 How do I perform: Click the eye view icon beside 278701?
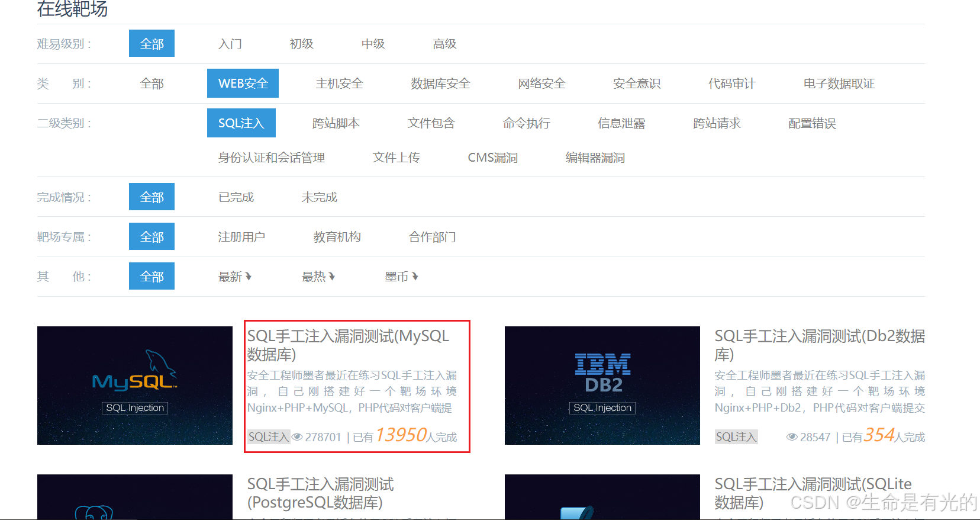click(297, 437)
